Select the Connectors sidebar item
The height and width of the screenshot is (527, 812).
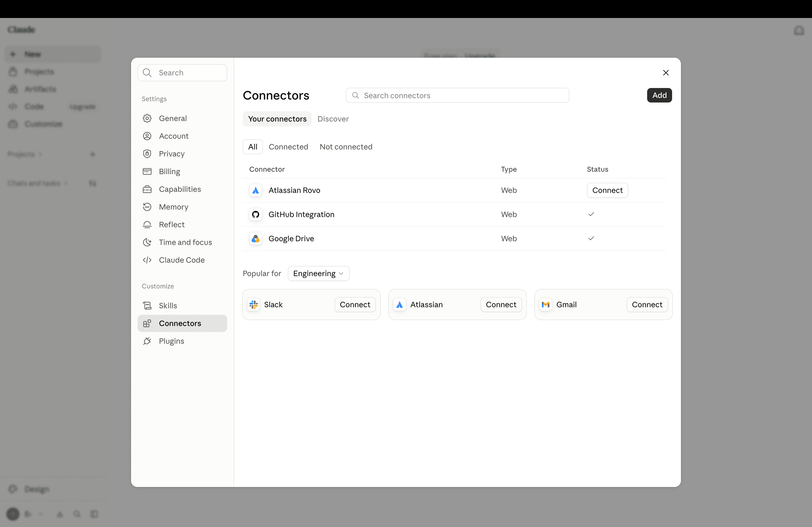[182, 324]
